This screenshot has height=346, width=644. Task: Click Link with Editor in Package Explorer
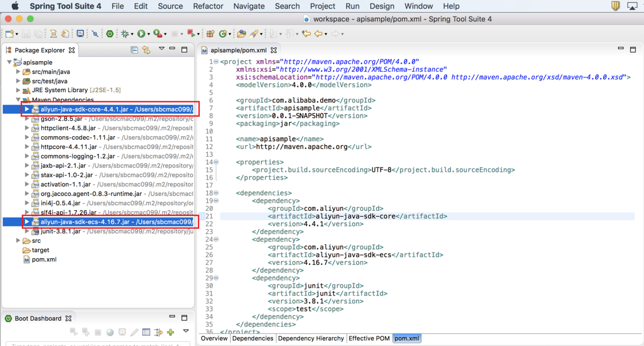point(146,50)
